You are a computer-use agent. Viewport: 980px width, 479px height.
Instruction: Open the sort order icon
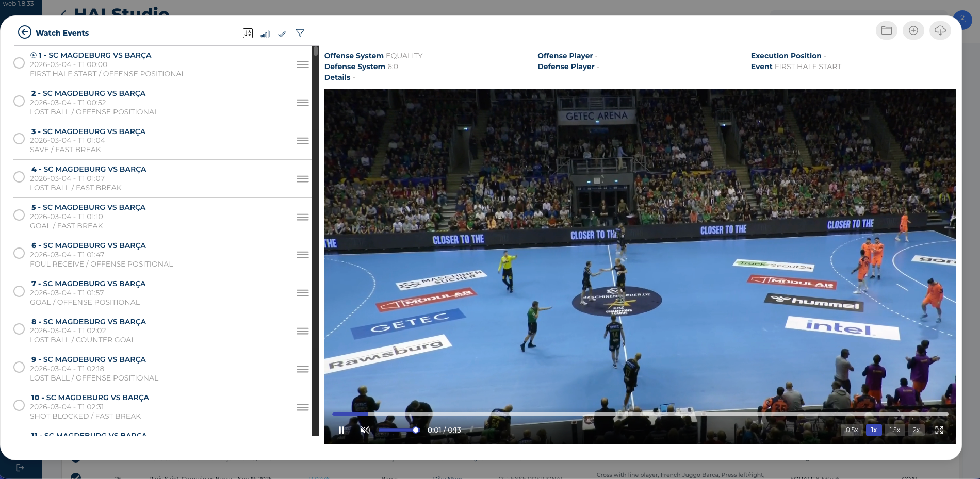tap(248, 34)
